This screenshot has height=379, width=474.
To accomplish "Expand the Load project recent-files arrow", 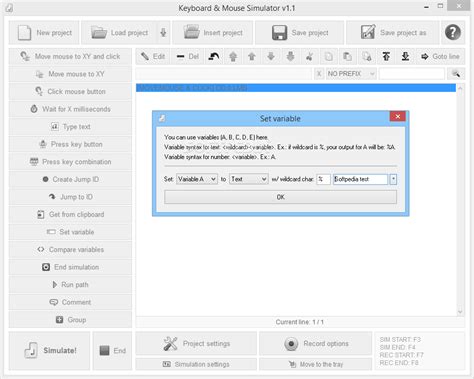I will click(163, 33).
